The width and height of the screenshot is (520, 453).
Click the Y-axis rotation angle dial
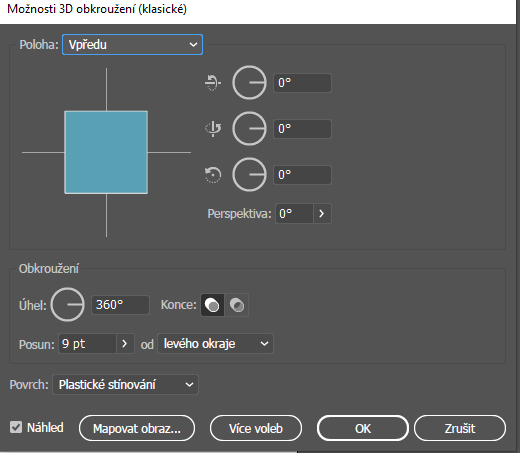(x=249, y=129)
